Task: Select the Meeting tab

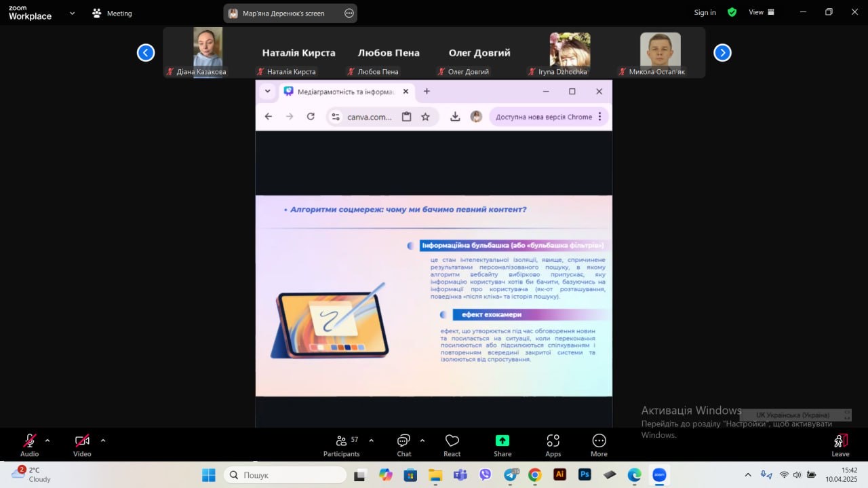Action: pyautogui.click(x=113, y=13)
